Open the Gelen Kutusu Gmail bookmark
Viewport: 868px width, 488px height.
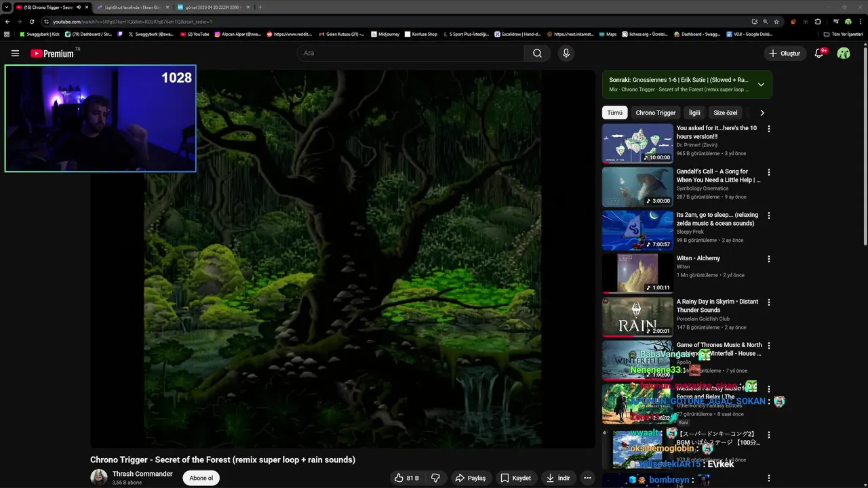[341, 34]
